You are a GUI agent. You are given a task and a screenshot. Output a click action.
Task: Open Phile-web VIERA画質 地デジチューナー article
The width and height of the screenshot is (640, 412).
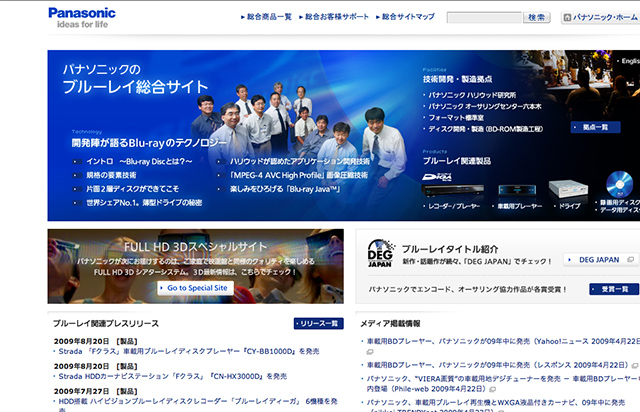click(501, 384)
